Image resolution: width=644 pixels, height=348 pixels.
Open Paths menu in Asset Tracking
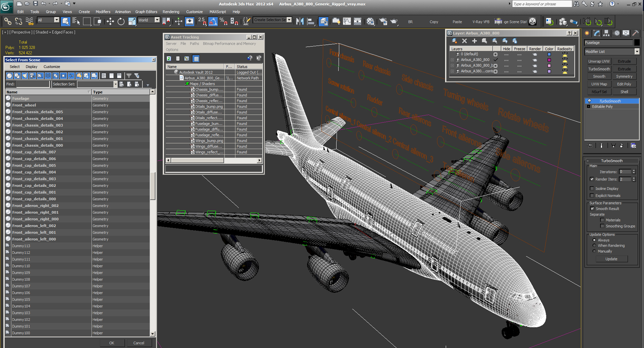point(195,43)
